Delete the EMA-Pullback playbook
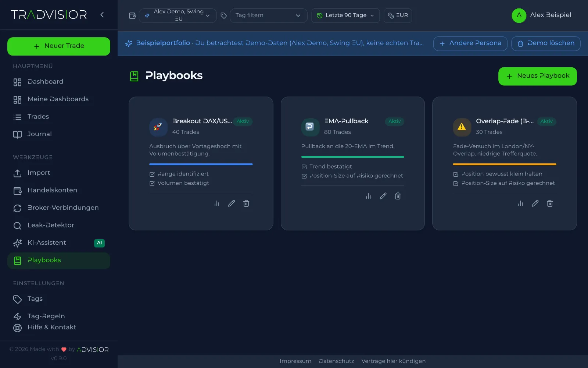This screenshot has width=588, height=368. 398,196
